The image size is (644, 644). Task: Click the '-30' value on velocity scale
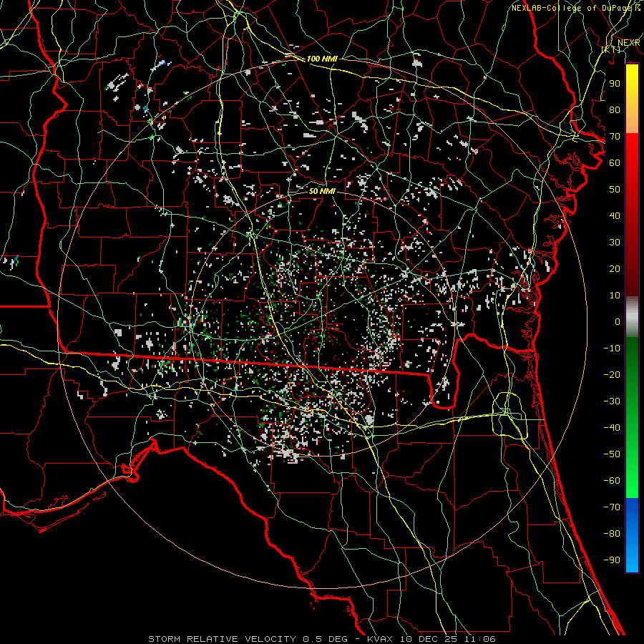tap(612, 401)
